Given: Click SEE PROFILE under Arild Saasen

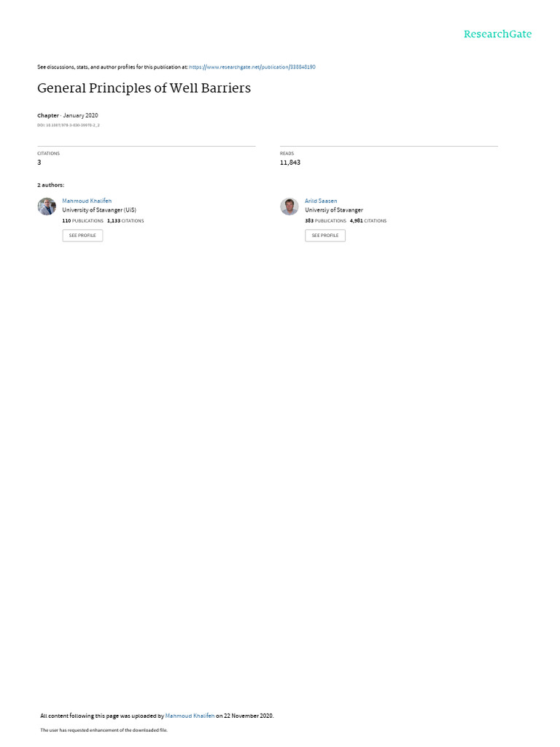Looking at the screenshot, I should [325, 236].
